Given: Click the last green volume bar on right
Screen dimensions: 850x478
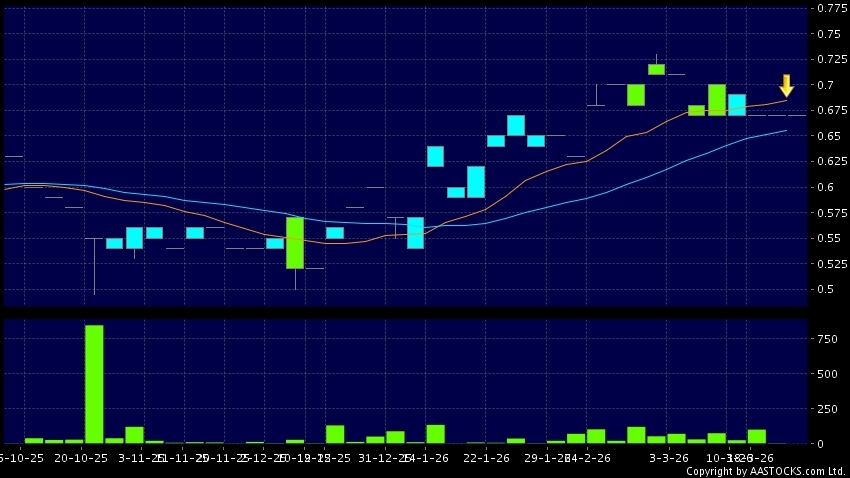Looking at the screenshot, I should click(x=756, y=436).
